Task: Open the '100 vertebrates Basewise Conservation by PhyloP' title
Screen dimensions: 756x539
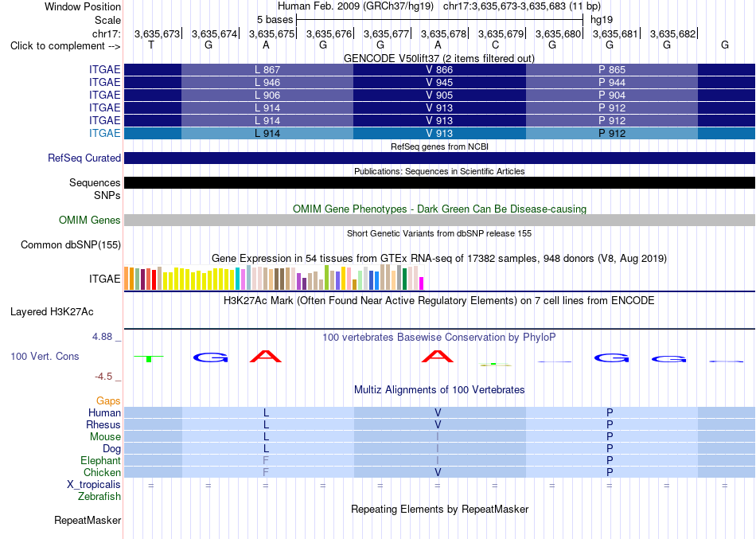Action: [x=438, y=338]
